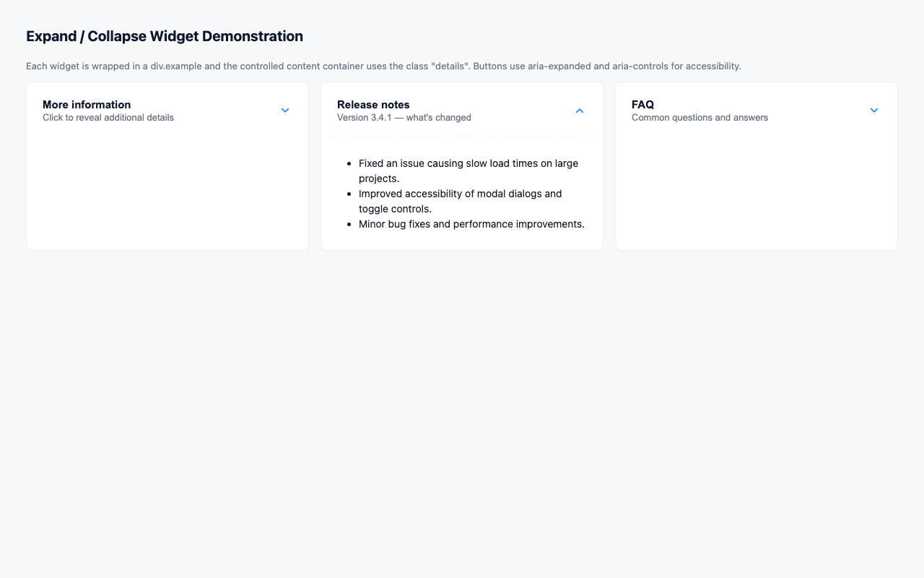Click the FAQ header button
This screenshot has width=924, height=578.
coord(756,110)
